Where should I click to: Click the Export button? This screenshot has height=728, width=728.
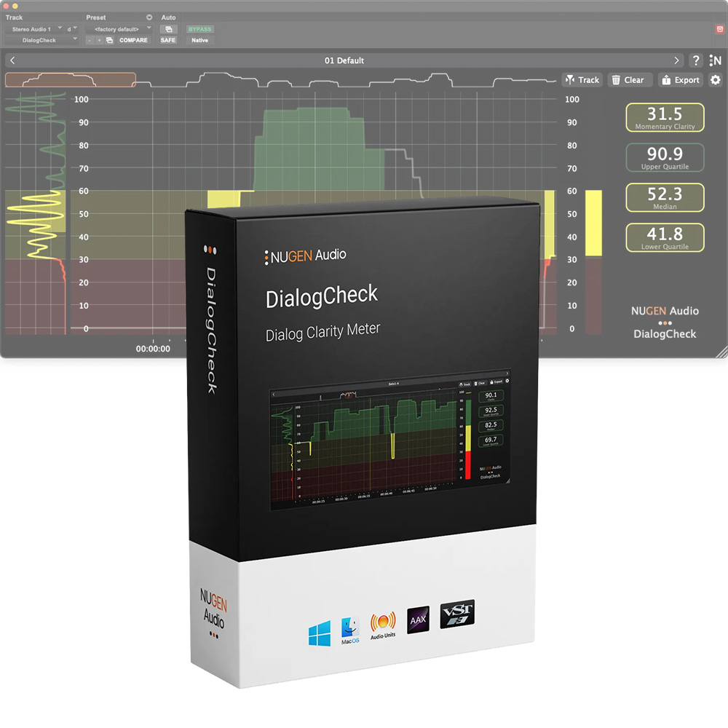click(680, 80)
